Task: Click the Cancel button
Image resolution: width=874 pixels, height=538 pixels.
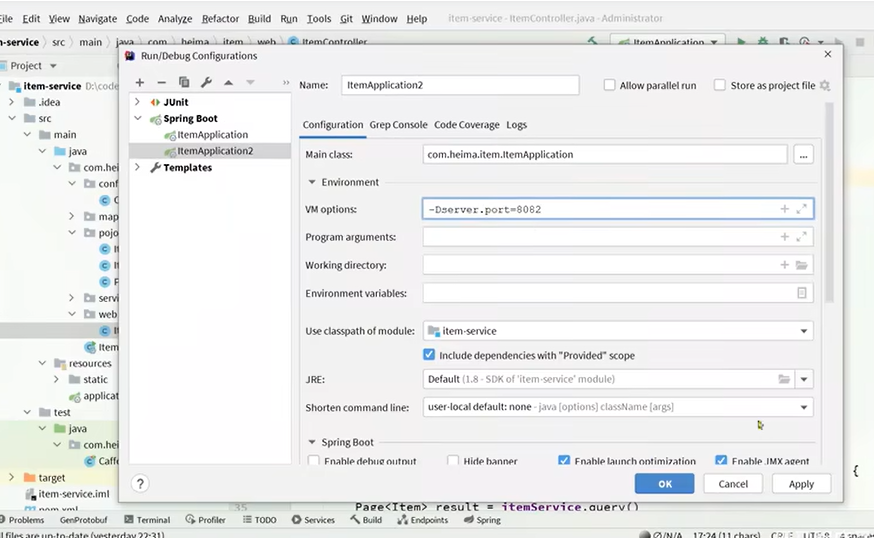Action: (733, 484)
